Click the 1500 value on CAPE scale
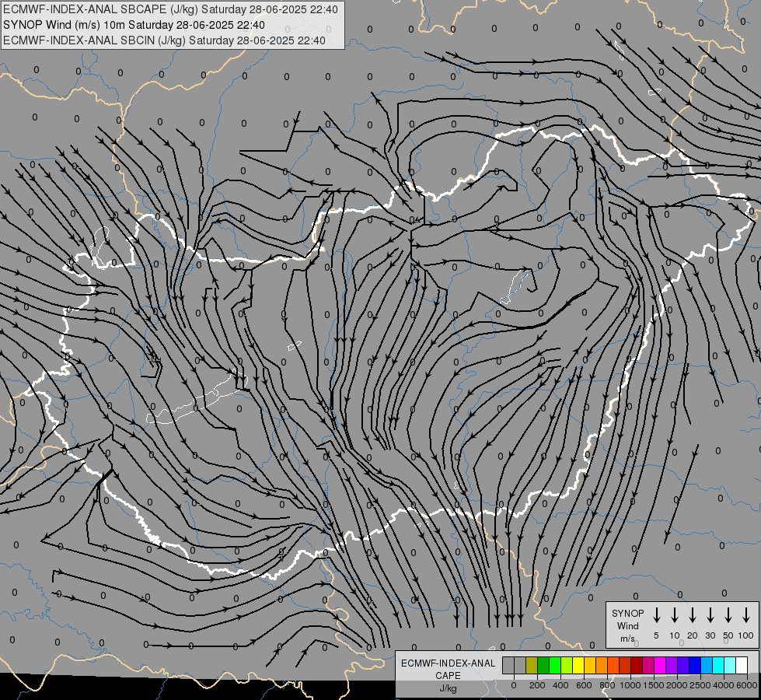Screen dimensions: 761x700 click(654, 685)
